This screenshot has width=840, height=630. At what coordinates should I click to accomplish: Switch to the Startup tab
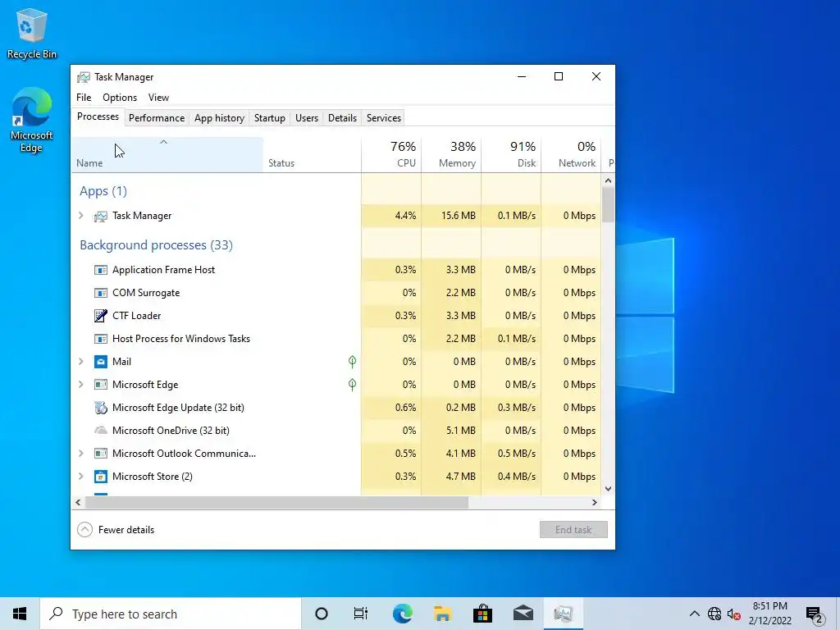click(x=269, y=118)
